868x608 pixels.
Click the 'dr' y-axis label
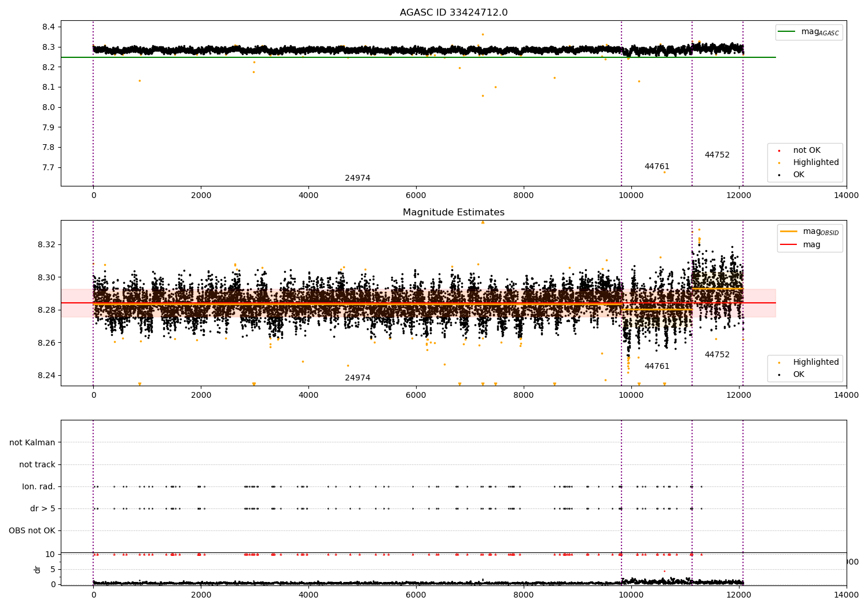[x=38, y=570]
